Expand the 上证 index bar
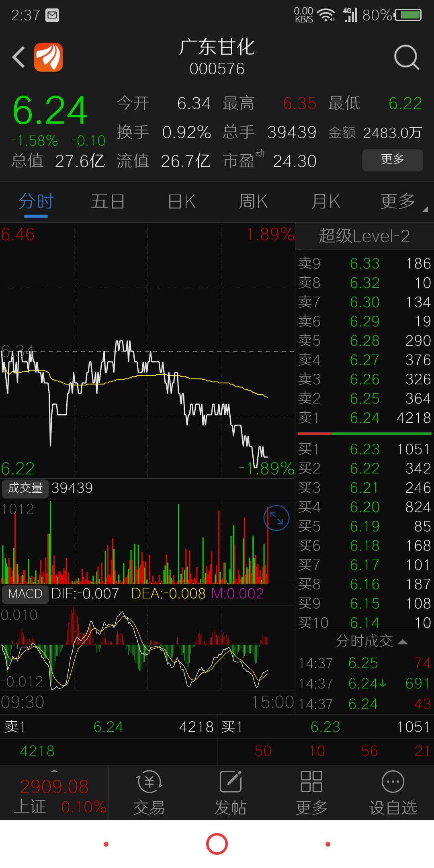Image resolution: width=434 pixels, height=868 pixels. click(x=54, y=792)
